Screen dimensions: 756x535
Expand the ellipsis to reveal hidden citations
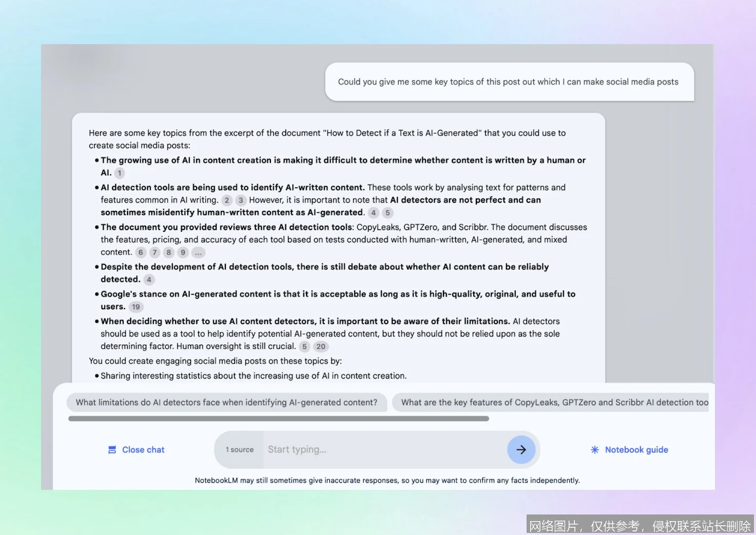198,252
